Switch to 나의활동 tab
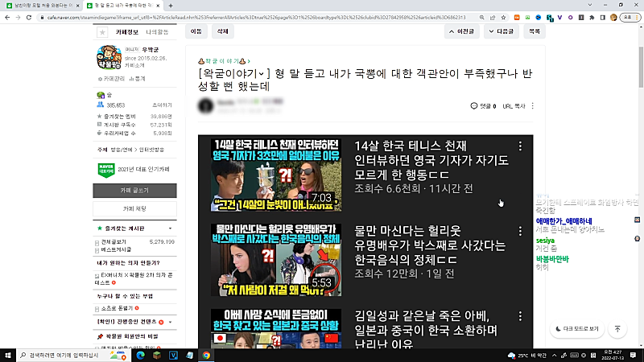 point(157,32)
